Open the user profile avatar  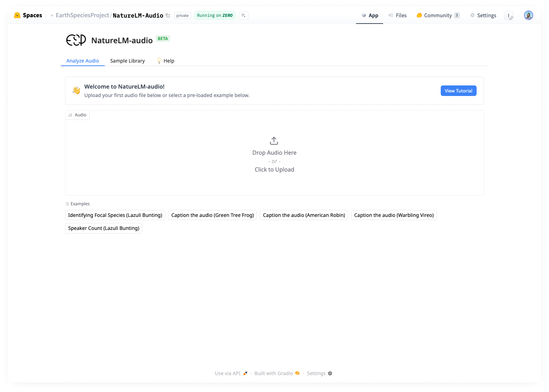coord(528,15)
